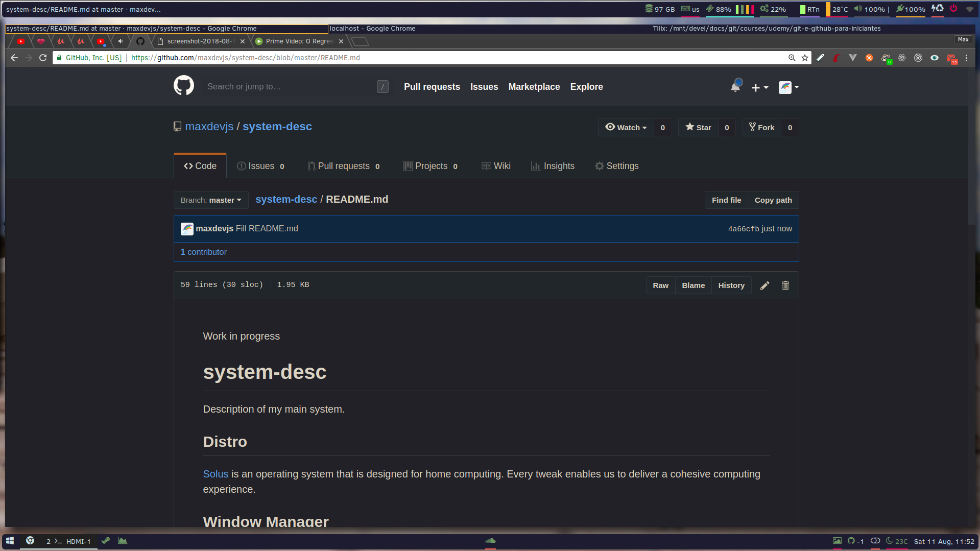Close the Prime Video tab
This screenshot has height=551, width=980.
click(341, 41)
